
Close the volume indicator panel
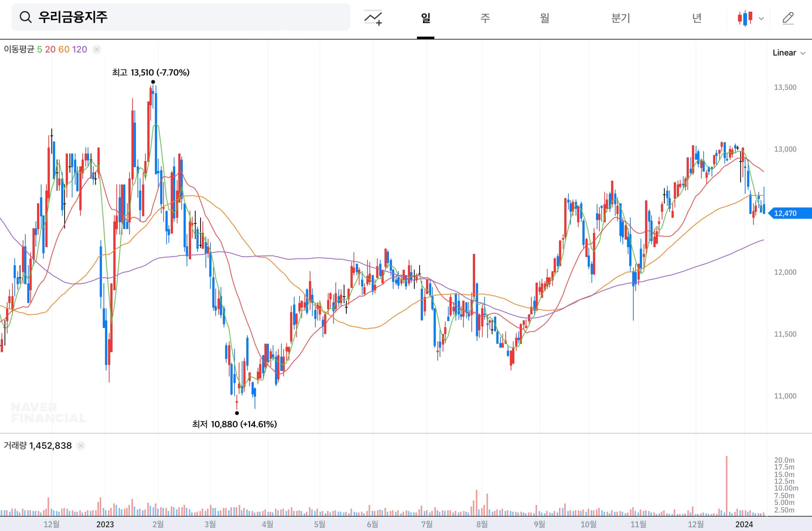click(80, 446)
